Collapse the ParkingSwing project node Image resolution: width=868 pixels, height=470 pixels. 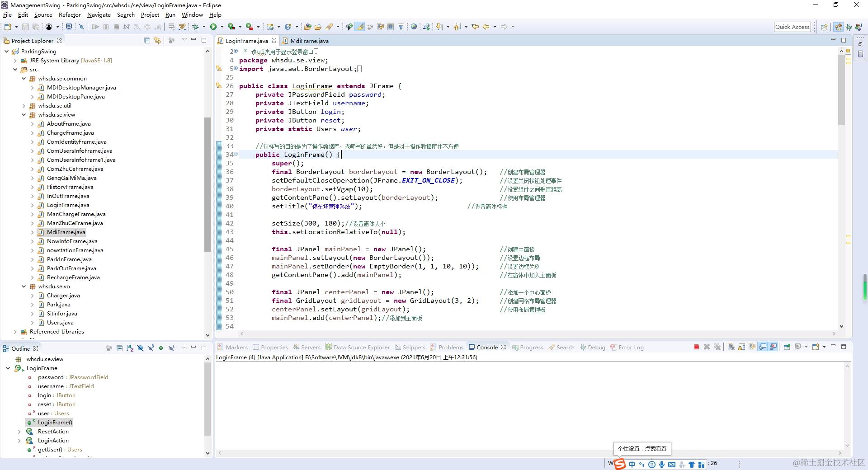tap(6, 52)
